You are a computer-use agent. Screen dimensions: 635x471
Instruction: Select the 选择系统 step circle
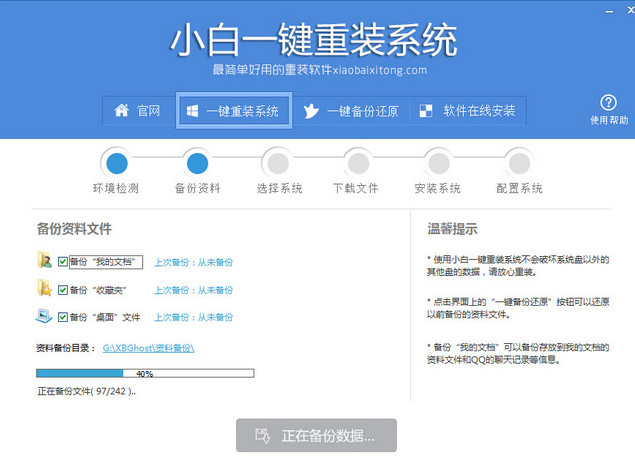(x=277, y=162)
